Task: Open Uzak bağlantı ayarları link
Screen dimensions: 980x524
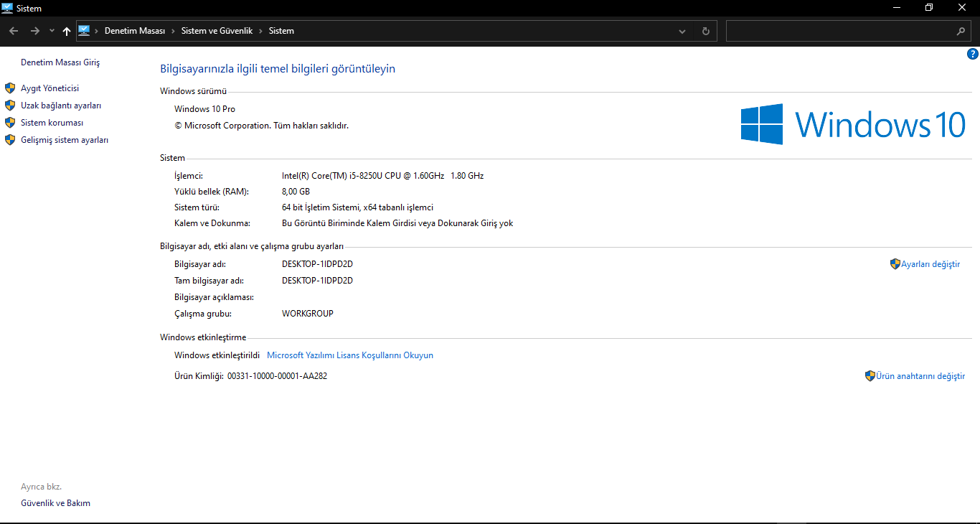Action: coord(61,106)
